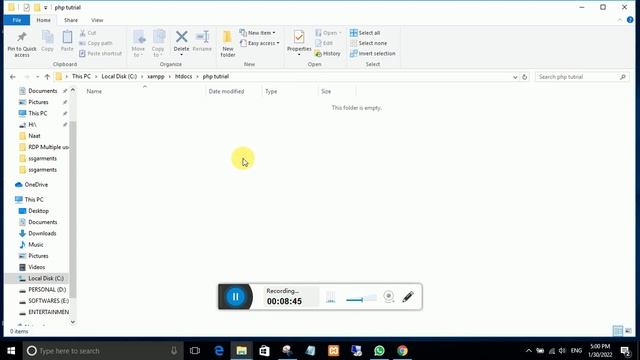The width and height of the screenshot is (640, 360).
Task: Click the Back navigation arrow
Action: pos(13,77)
